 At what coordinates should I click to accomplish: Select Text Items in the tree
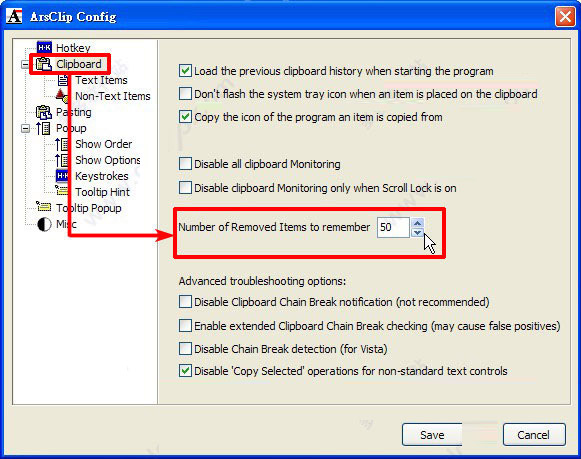(x=101, y=80)
